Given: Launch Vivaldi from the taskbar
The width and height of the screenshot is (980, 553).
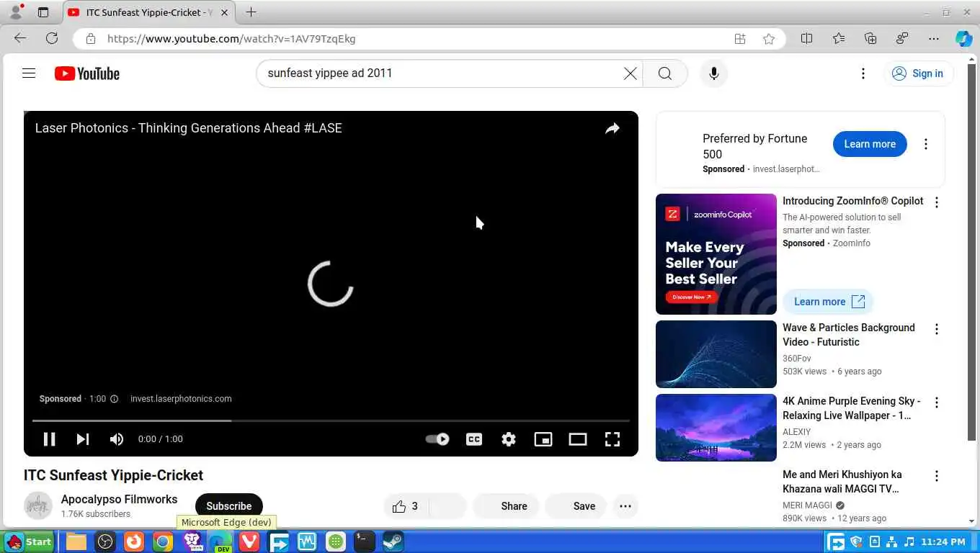Looking at the screenshot, I should pyautogui.click(x=249, y=541).
